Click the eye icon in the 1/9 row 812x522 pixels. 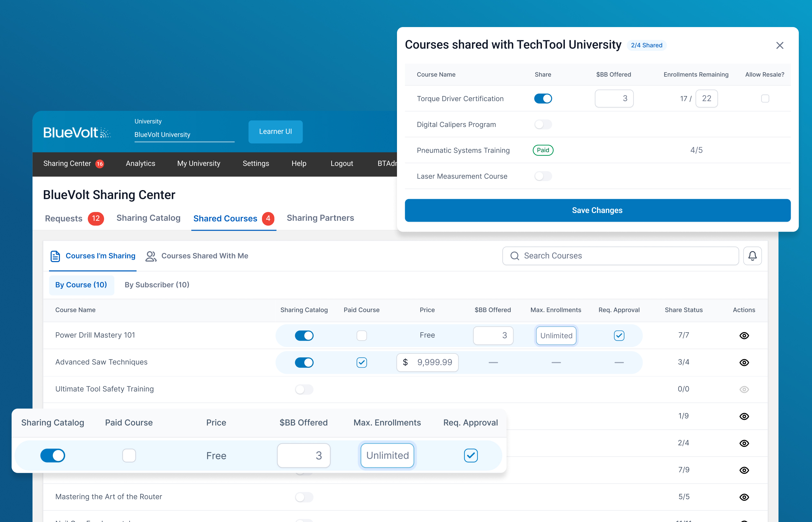[744, 416]
